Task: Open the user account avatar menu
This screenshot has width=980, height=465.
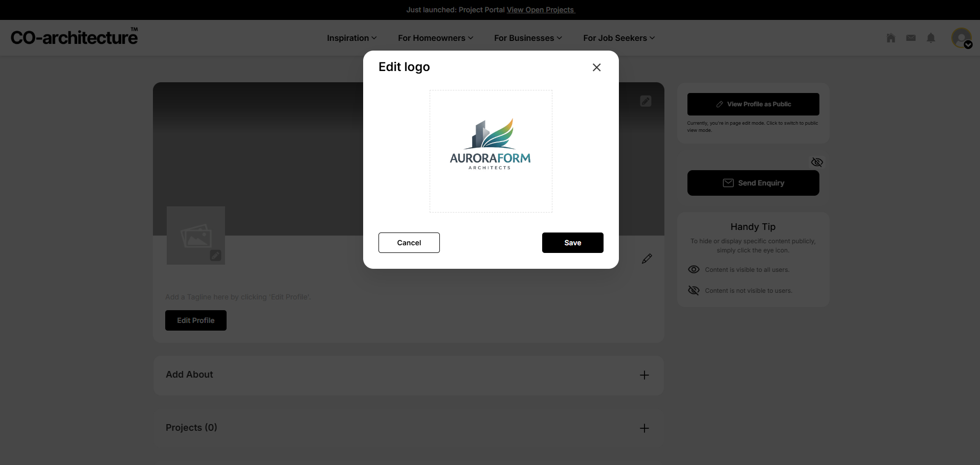Action: (962, 38)
